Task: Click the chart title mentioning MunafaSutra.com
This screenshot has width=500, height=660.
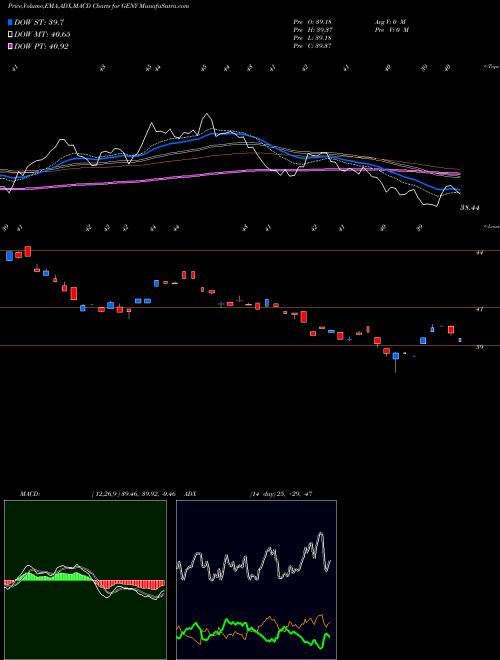Action: (x=98, y=6)
